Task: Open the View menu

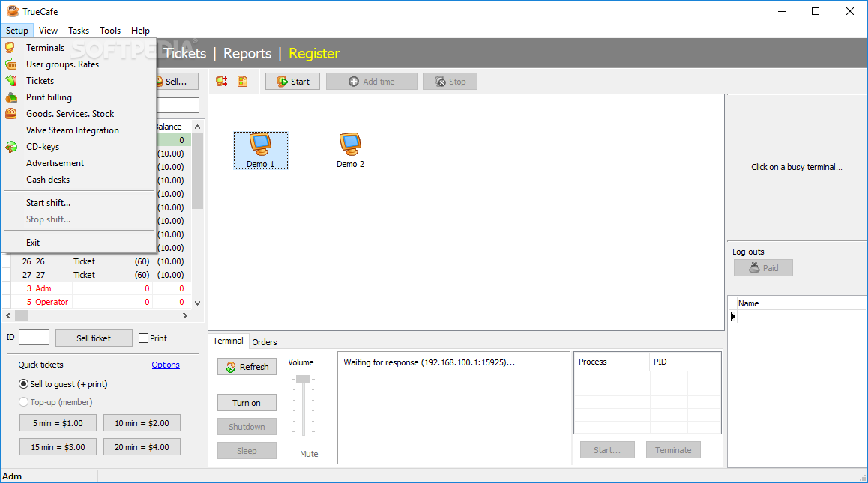Action: [48, 31]
